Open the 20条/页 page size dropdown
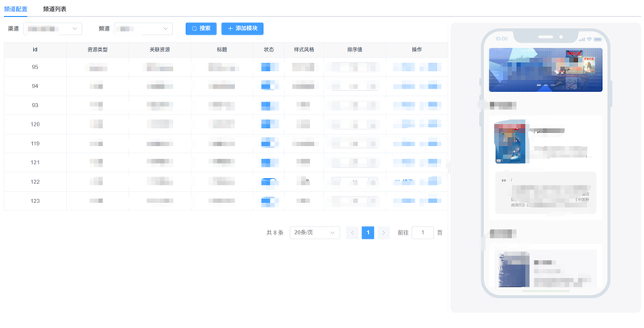Image resolution: width=644 pixels, height=328 pixels. (x=315, y=233)
